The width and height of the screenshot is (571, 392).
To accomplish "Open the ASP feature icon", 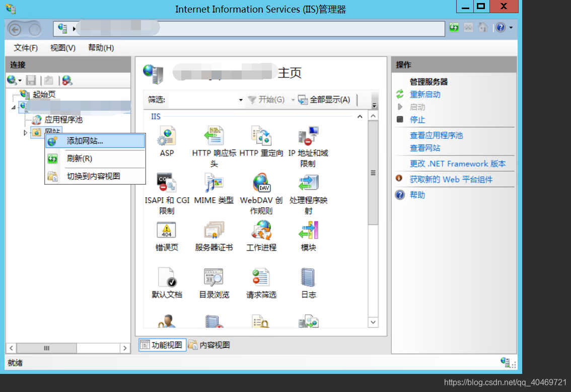I will point(167,141).
